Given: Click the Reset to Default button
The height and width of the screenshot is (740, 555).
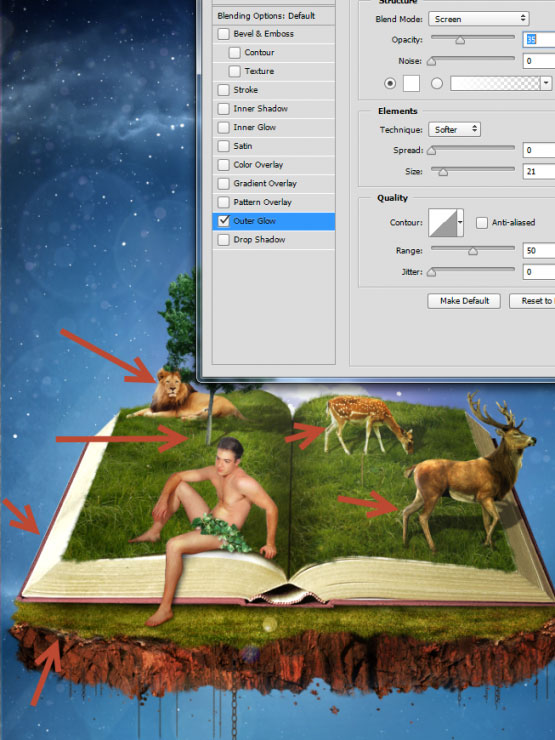Looking at the screenshot, I should [x=532, y=301].
